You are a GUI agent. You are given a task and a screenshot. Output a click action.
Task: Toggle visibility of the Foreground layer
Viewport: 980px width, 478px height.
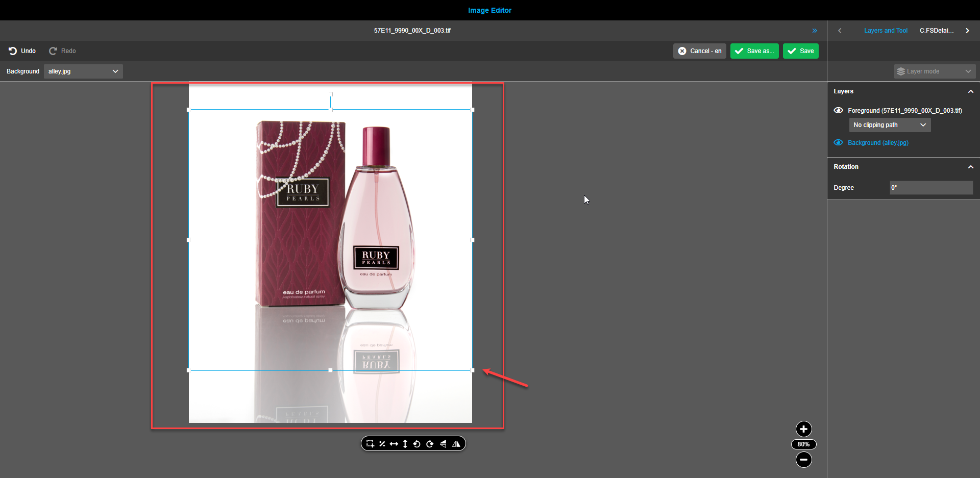[x=839, y=110]
